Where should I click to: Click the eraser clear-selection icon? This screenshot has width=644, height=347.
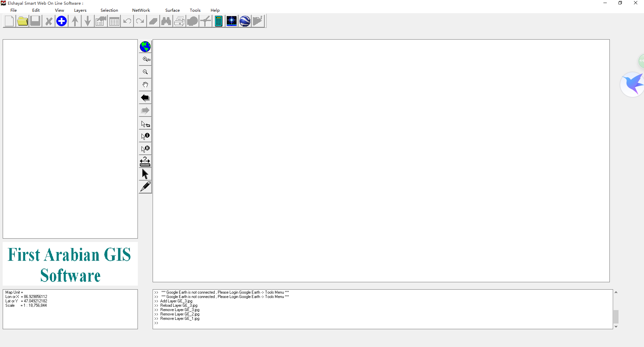pos(153,21)
